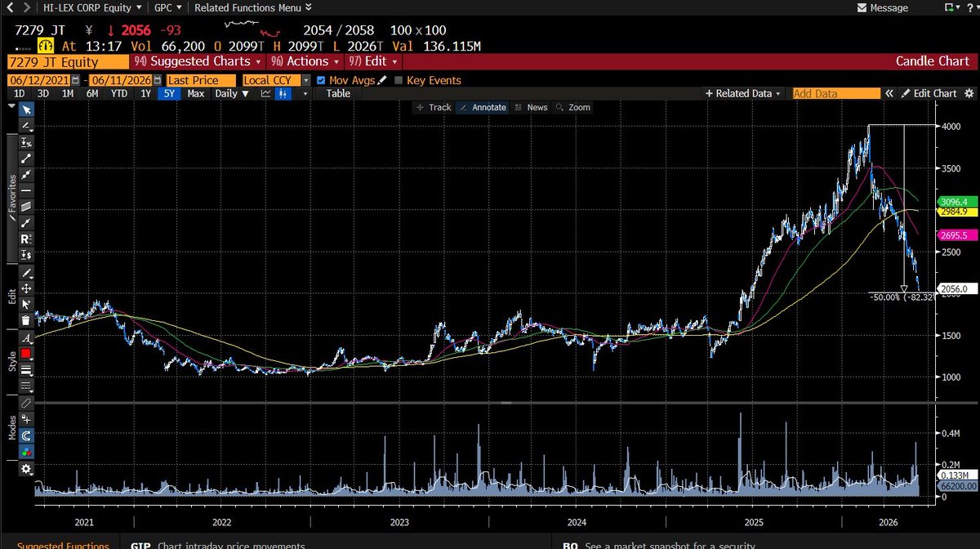This screenshot has height=549, width=980.
Task: Click the Last Price field selector
Action: point(200,80)
